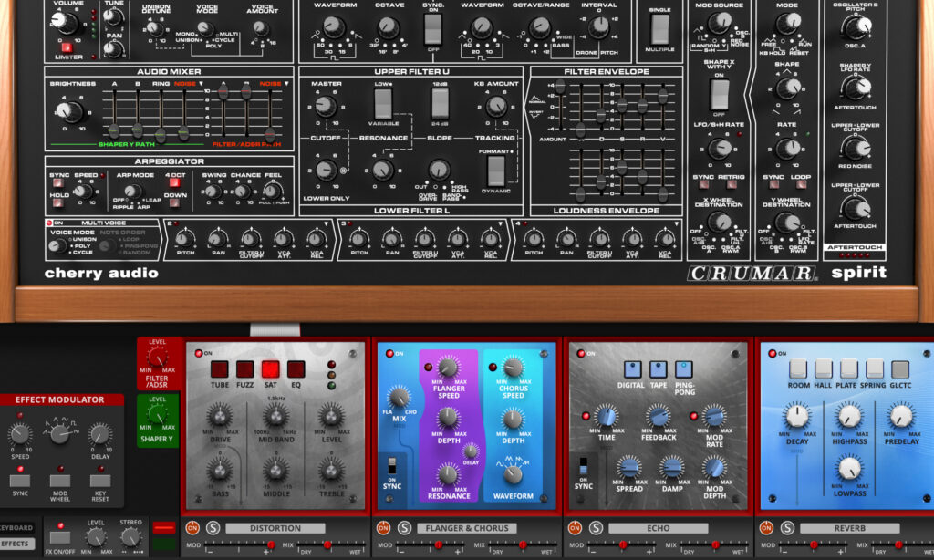Viewport: 934px width, 560px height.
Task: Adjust the Distortion MOD slider
Action: pyautogui.click(x=238, y=545)
